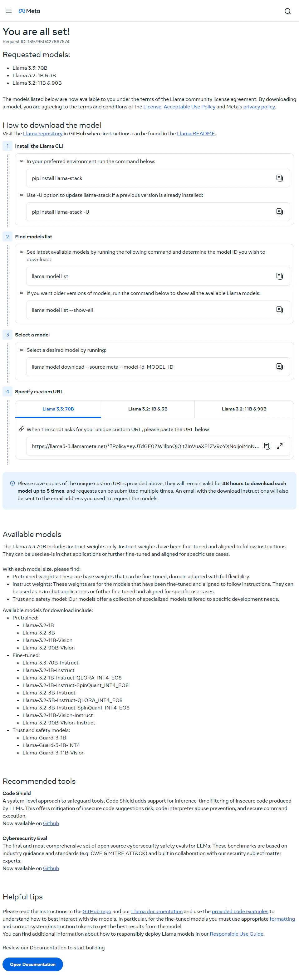The height and width of the screenshot is (980, 299).
Task: Copy the "pip install llama-stack" command
Action: tap(280, 178)
